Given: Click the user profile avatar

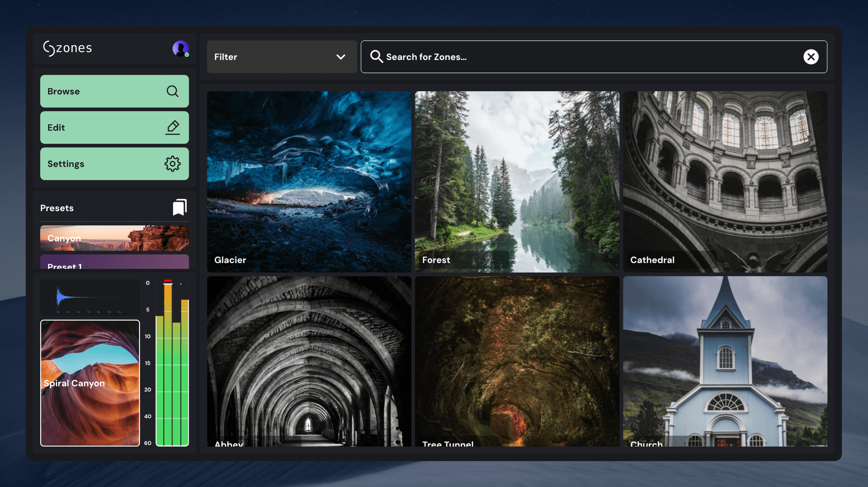Looking at the screenshot, I should click(x=181, y=49).
